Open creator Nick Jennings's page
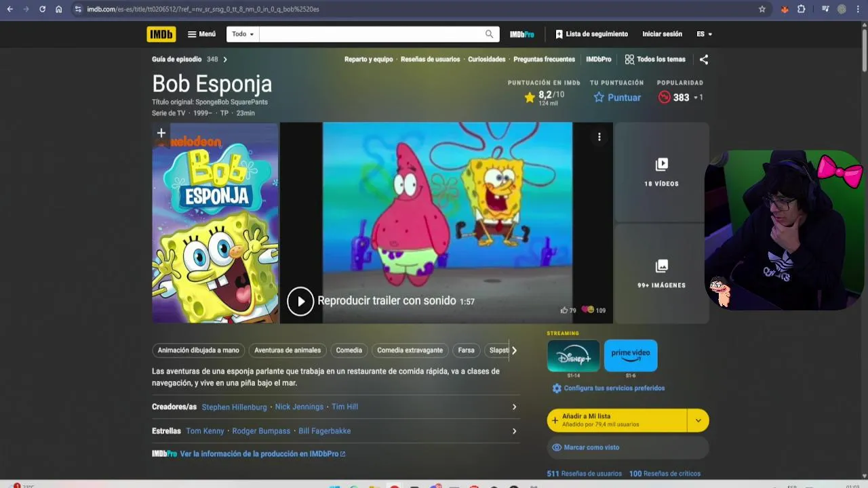This screenshot has height=488, width=868. (x=299, y=407)
